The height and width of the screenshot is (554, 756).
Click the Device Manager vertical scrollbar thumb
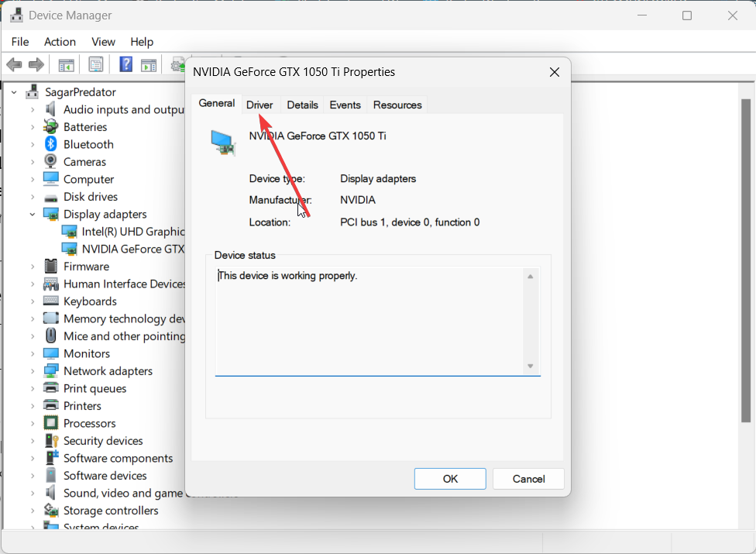coord(745,261)
